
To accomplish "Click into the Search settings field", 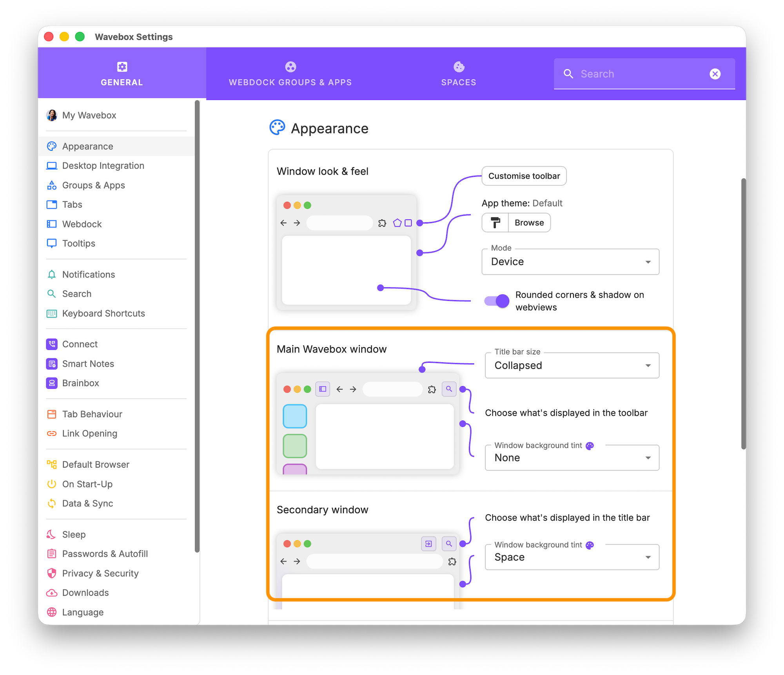I will pos(644,74).
